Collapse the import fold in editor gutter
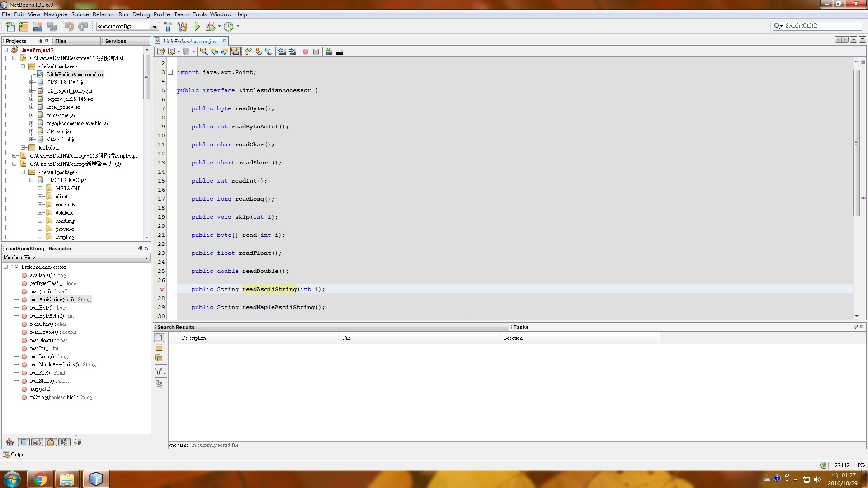The image size is (868, 488). pyautogui.click(x=170, y=72)
